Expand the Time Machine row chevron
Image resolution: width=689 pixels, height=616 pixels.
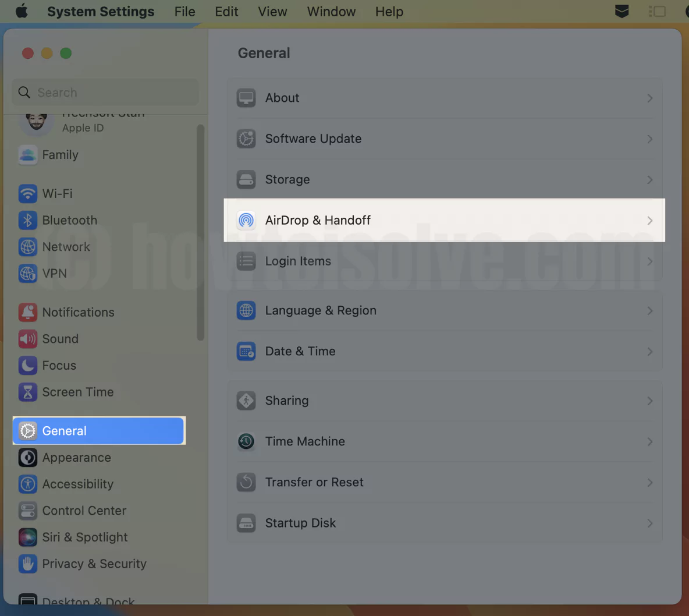point(649,442)
